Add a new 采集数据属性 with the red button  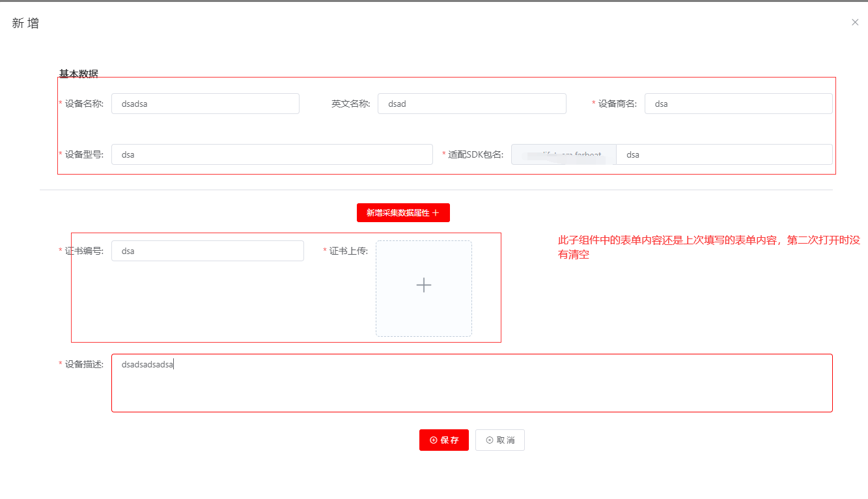[403, 212]
